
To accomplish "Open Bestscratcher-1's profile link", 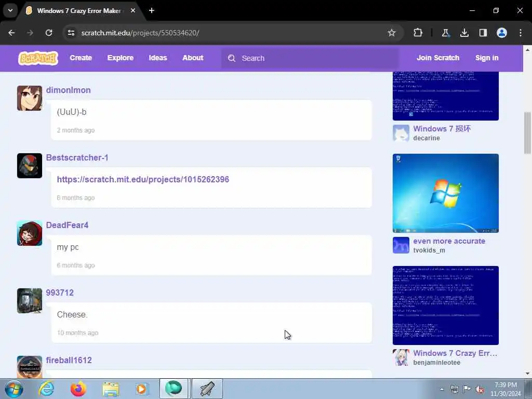I will 77,158.
